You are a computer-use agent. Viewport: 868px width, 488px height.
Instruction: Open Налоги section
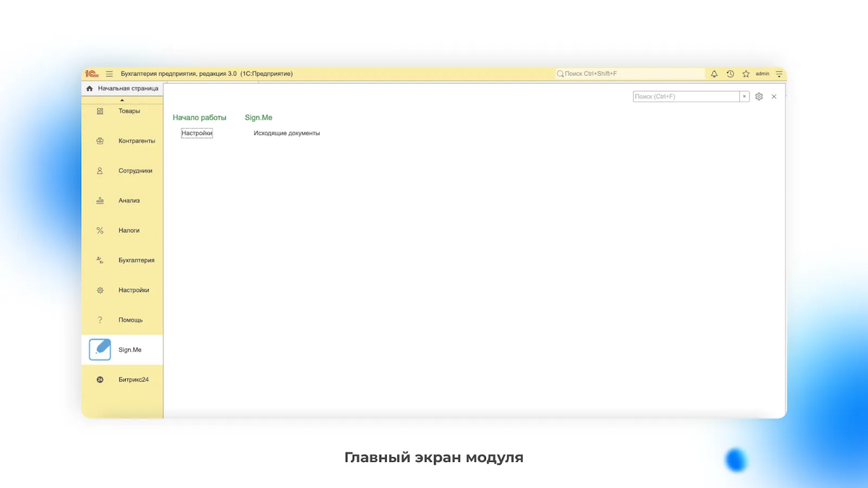tap(129, 230)
